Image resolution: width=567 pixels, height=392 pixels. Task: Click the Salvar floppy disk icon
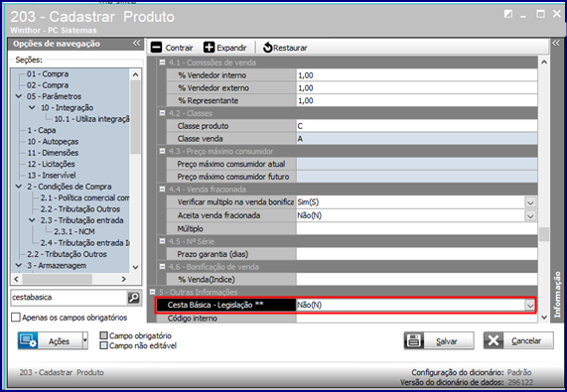pos(414,340)
